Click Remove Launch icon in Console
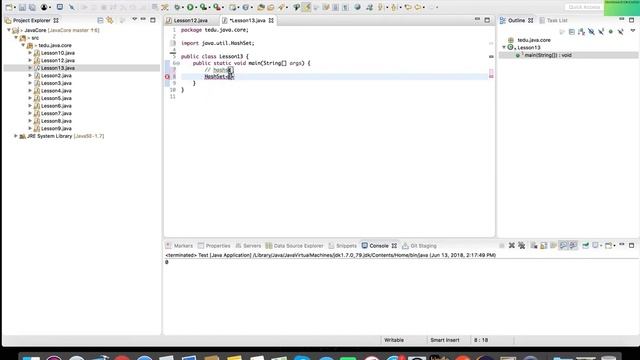Screen dimensions: 640x360 511,245
